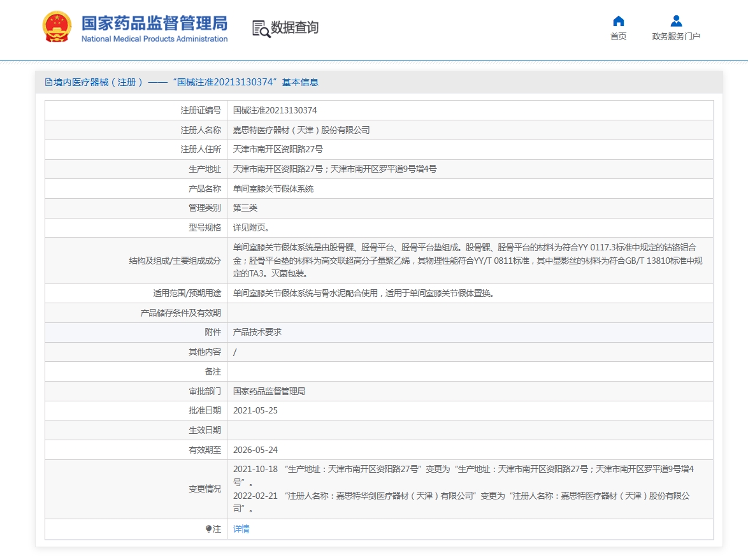Image resolution: width=748 pixels, height=560 pixels.
Task: Select product name 单间室膝关节假体系统
Action: (x=273, y=189)
